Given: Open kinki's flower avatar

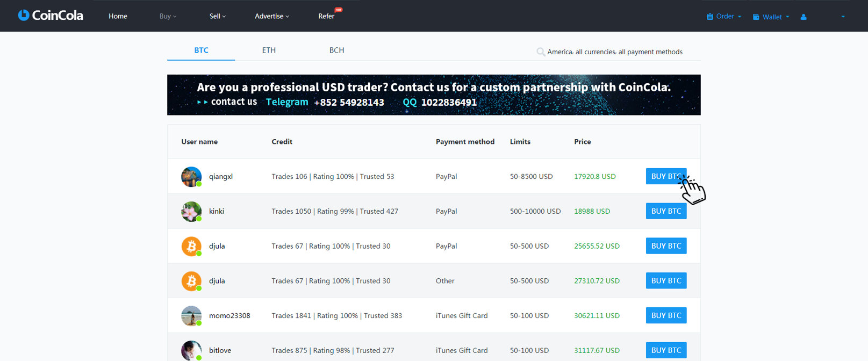Looking at the screenshot, I should pos(191,212).
